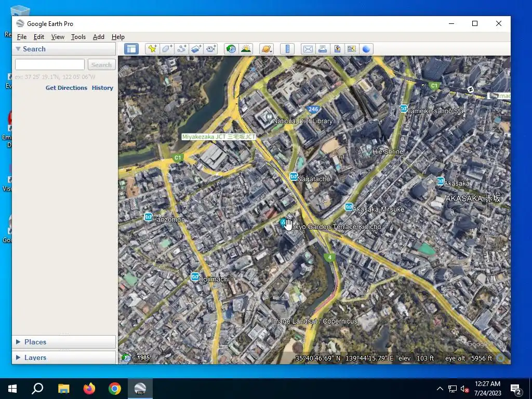Click the Windows Start button

click(12, 389)
